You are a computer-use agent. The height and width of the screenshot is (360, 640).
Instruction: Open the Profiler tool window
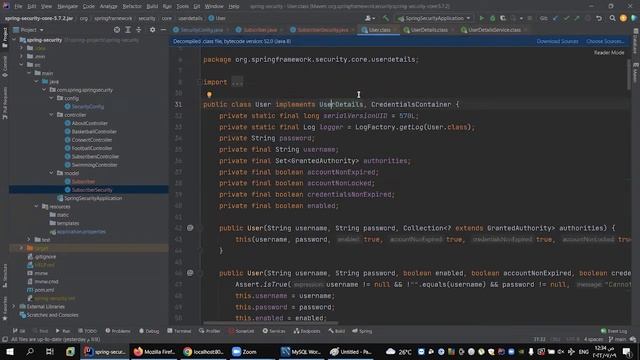(x=209, y=331)
